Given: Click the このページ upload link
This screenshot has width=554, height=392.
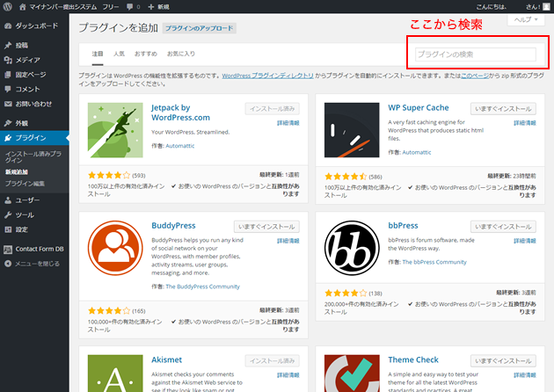Looking at the screenshot, I should (x=475, y=76).
